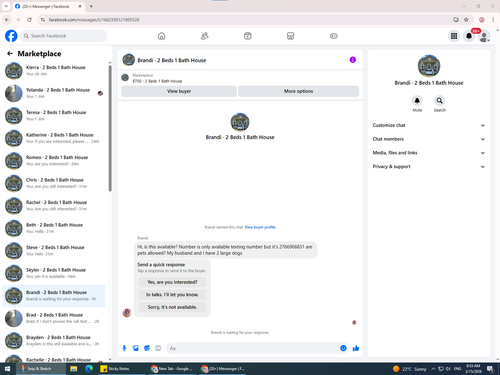This screenshot has height=375, width=500.
Task: Send a thumbs up like
Action: (356, 348)
